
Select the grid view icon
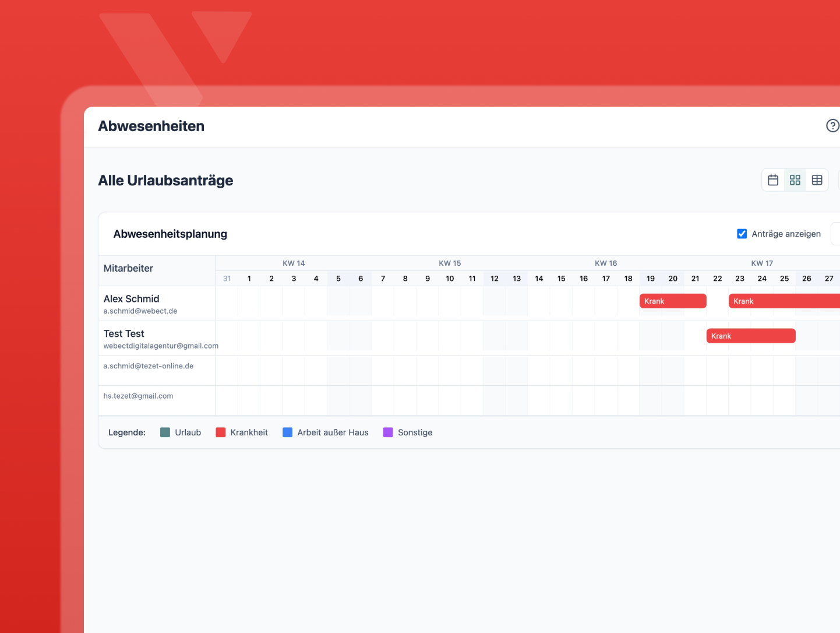pos(795,180)
